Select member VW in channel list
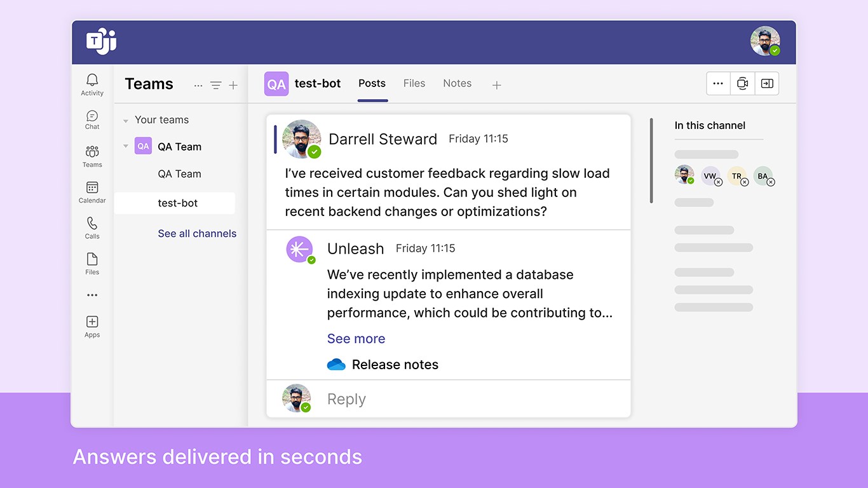The height and width of the screenshot is (488, 868). tap(710, 176)
